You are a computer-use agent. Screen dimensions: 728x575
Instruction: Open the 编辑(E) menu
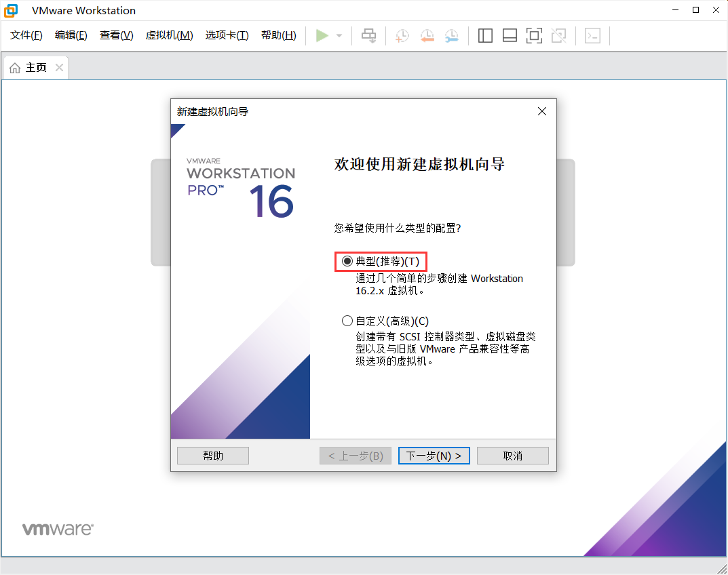tap(71, 35)
